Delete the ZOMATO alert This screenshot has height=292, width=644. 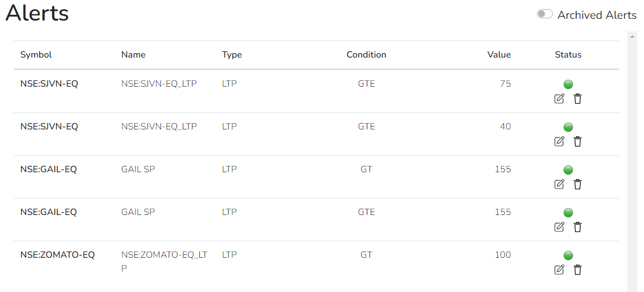point(577,270)
